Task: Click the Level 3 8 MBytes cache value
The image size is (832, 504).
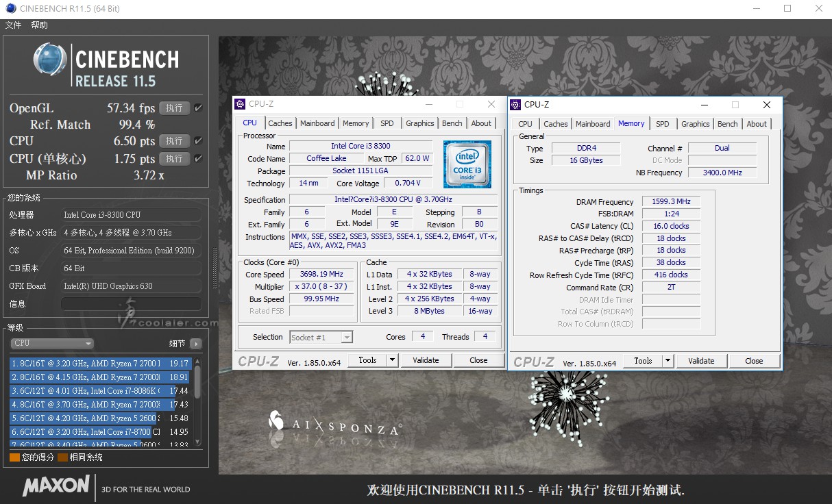Action: tap(430, 311)
